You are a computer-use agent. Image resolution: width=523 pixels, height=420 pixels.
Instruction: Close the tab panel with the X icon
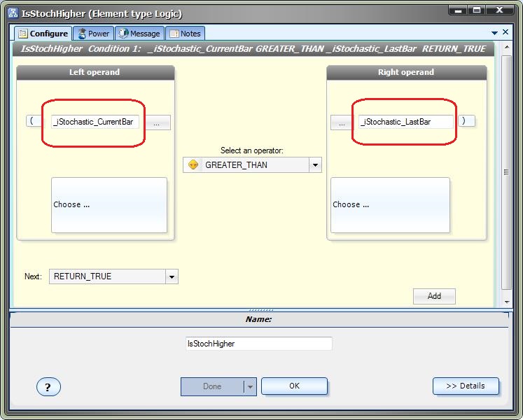point(505,32)
